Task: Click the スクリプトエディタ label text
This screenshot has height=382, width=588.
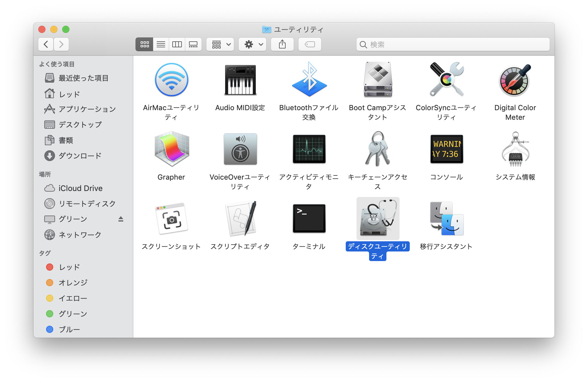Action: [x=240, y=246]
